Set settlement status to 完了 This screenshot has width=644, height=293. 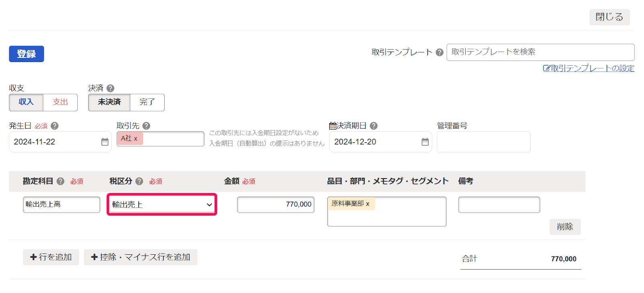pos(147,102)
